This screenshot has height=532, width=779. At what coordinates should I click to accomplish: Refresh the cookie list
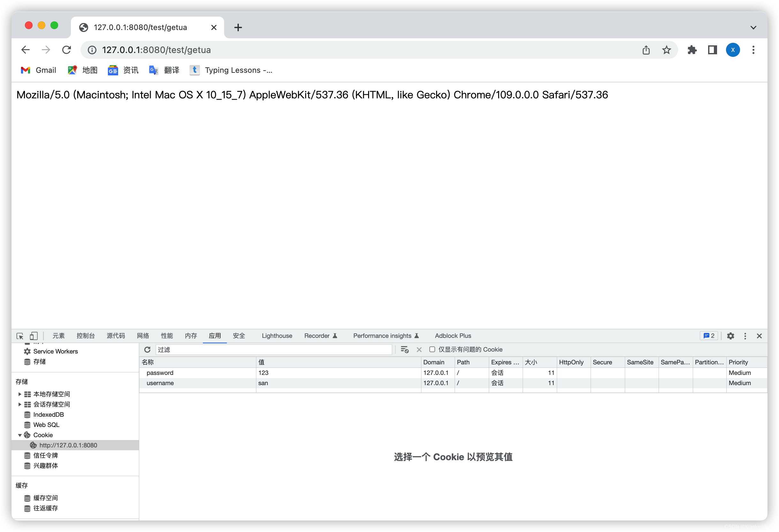pos(147,350)
